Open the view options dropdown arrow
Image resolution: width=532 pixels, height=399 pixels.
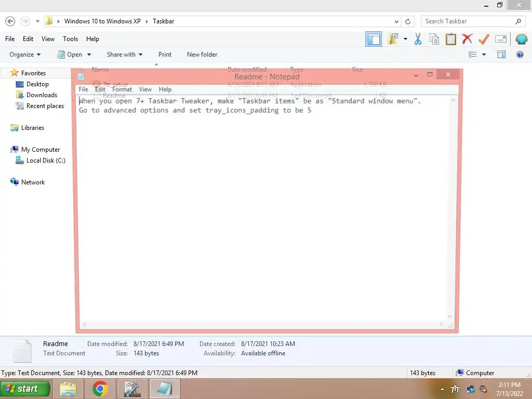click(x=484, y=55)
